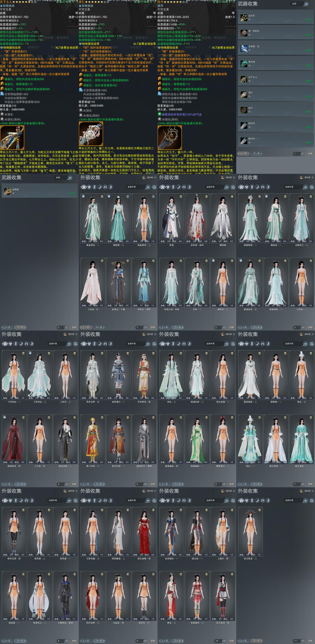This screenshot has height=644, width=315.
Task: Click blue bottle icon on 溜悠波·二 card
Action: coord(213,260)
